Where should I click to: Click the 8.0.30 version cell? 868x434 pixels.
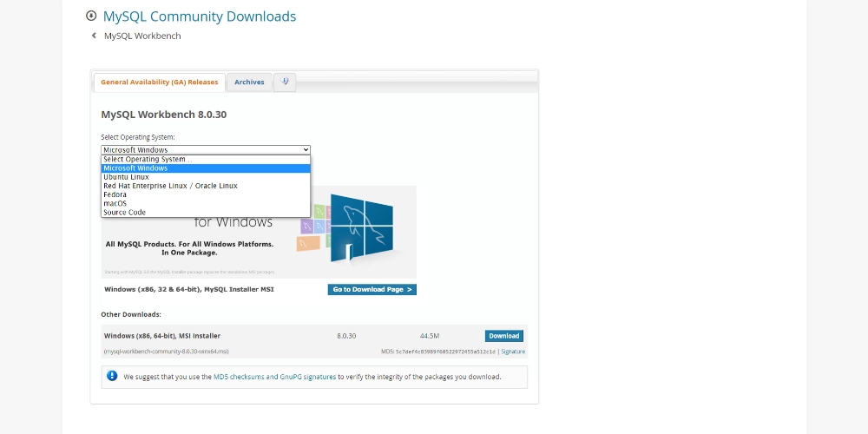346,336
